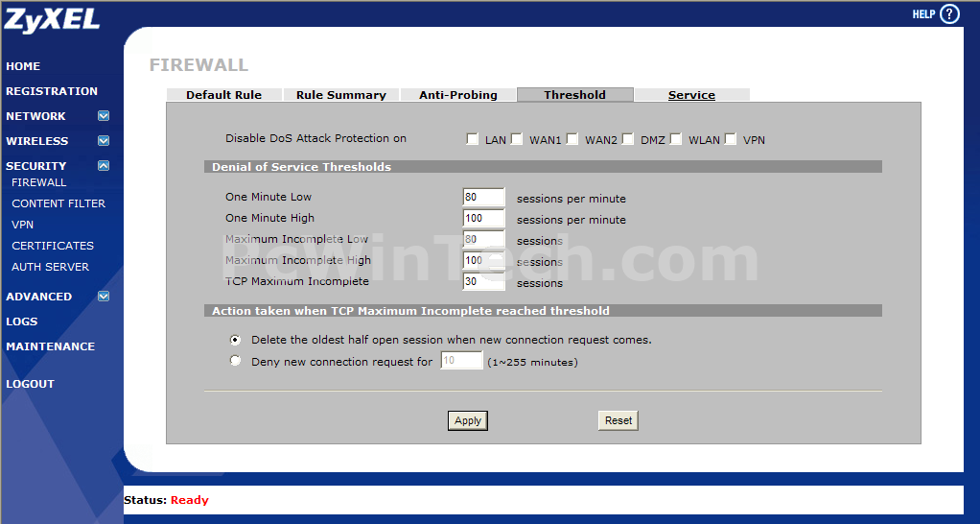980x524 pixels.
Task: Click the deny minutes input field
Action: (461, 360)
